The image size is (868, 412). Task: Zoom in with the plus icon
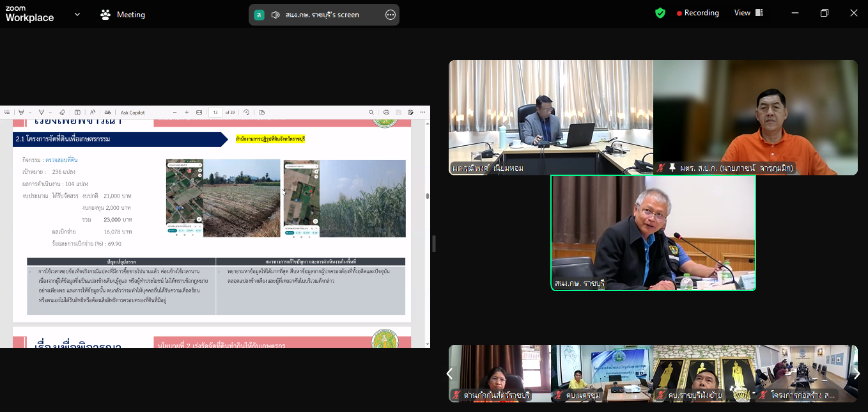point(187,113)
